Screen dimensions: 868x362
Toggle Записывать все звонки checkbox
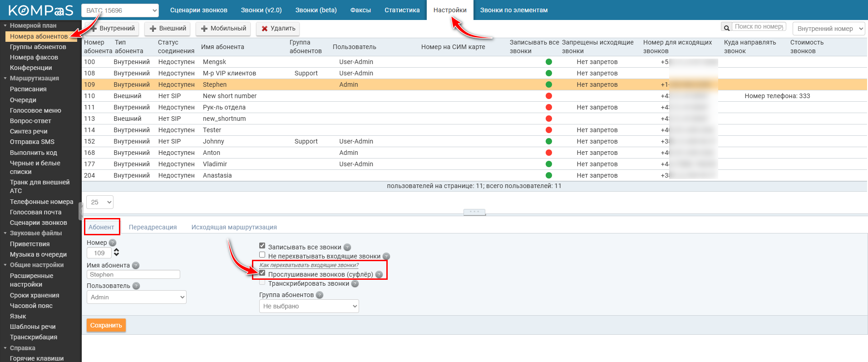[262, 246]
